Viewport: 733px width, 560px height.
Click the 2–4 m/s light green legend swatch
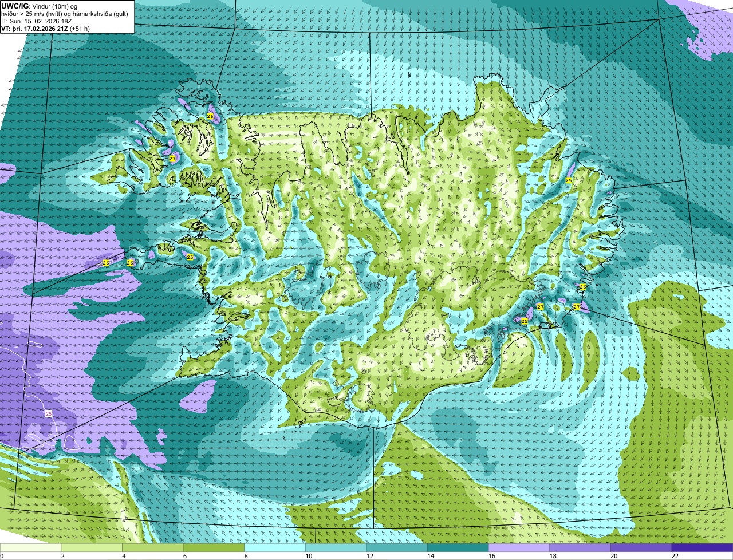(92, 547)
